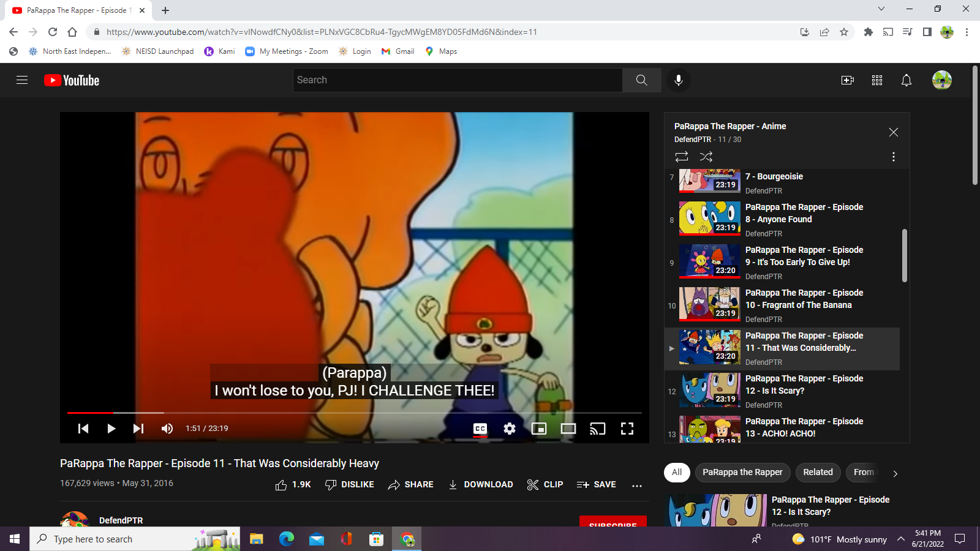The image size is (980, 551).
Task: Select the From chip
Action: click(x=864, y=472)
